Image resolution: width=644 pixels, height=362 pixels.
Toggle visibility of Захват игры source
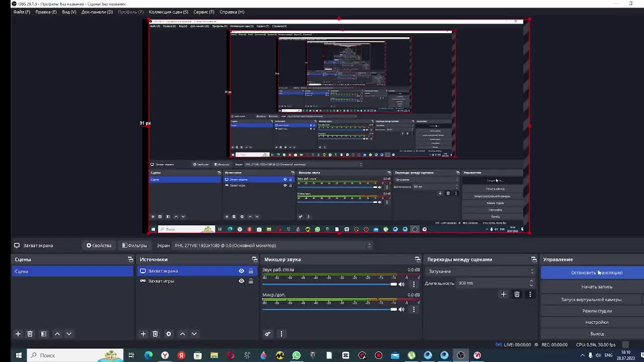click(x=242, y=281)
